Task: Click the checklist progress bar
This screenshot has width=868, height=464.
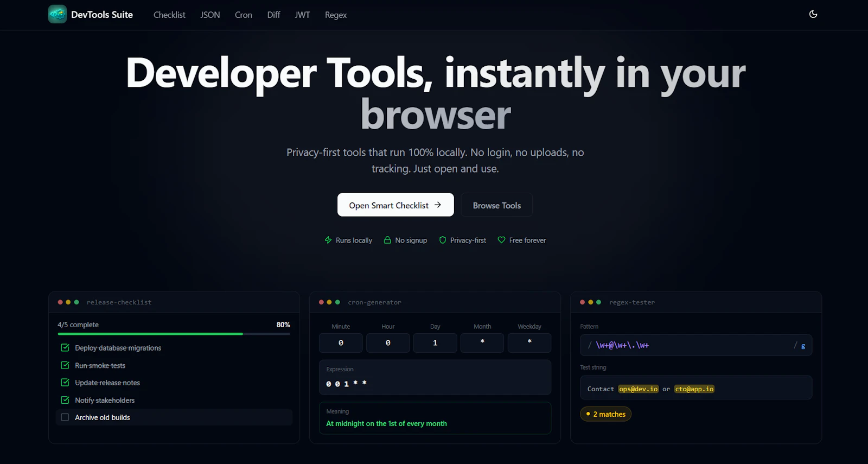Action: tap(174, 334)
